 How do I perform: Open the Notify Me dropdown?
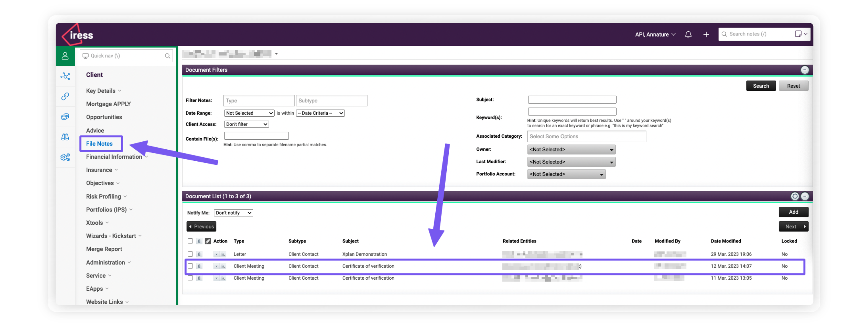coord(233,213)
